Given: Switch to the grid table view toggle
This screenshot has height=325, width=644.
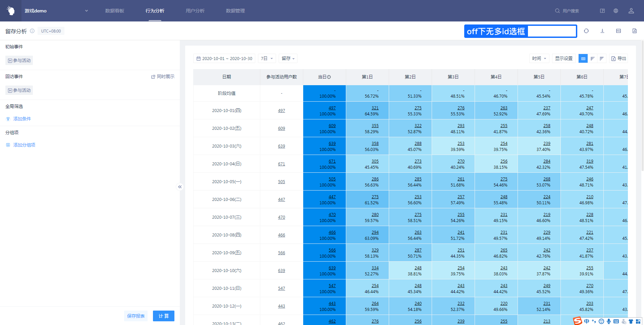Looking at the screenshot, I should 583,58.
